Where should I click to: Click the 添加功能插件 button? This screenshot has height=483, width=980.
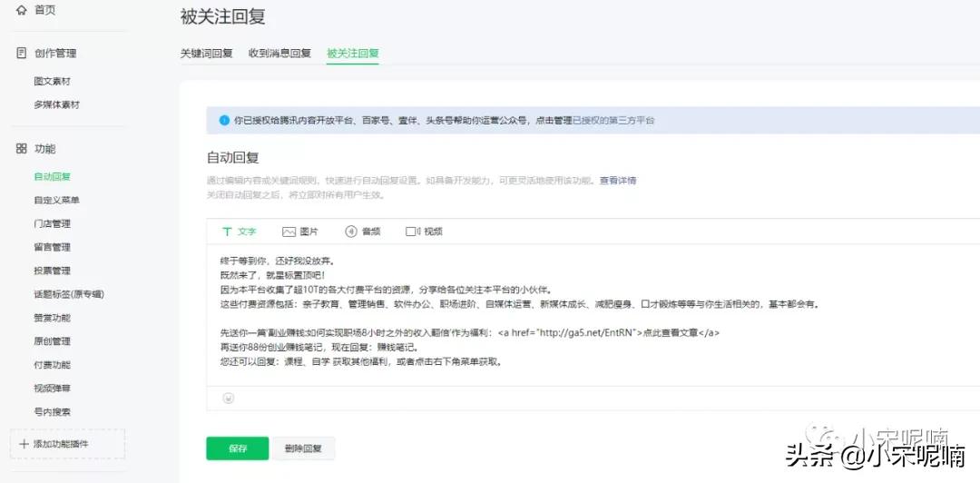tap(67, 444)
